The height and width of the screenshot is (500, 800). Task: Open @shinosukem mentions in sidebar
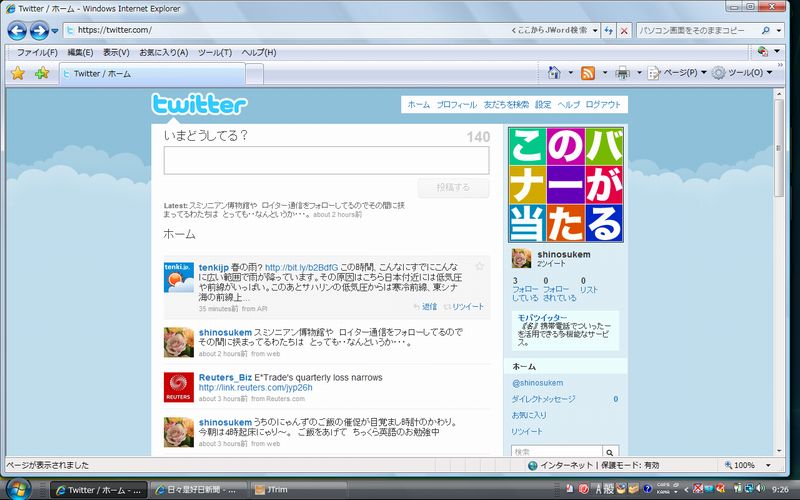click(537, 383)
